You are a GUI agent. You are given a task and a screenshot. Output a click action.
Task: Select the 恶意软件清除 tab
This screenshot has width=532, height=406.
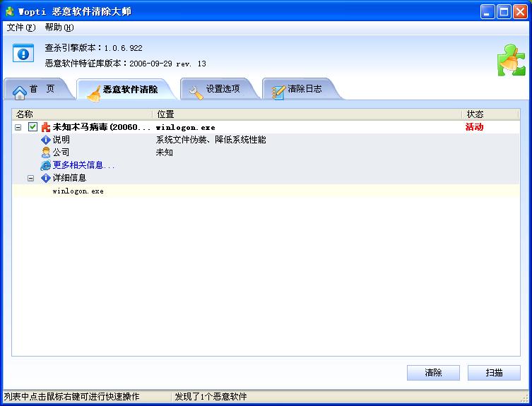(x=127, y=90)
